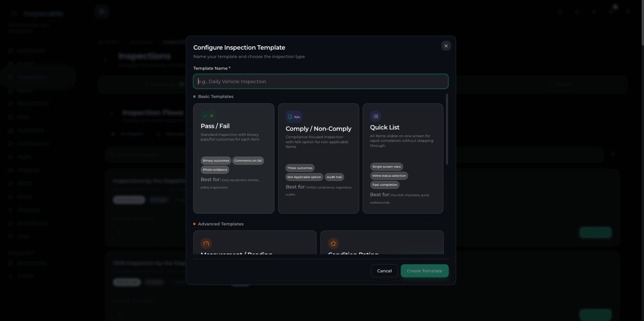Click the Binary outcomes tag
The height and width of the screenshot is (321, 644).
point(216,161)
